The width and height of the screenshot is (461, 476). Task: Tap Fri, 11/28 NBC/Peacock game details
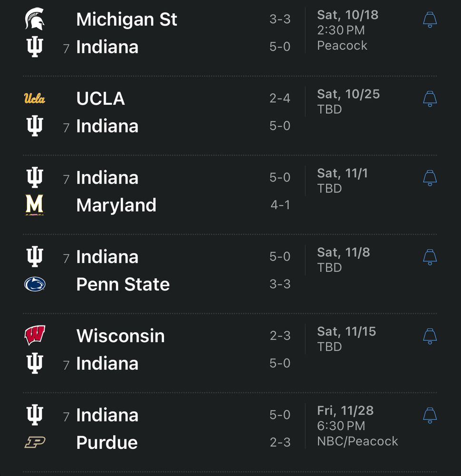pyautogui.click(x=357, y=426)
